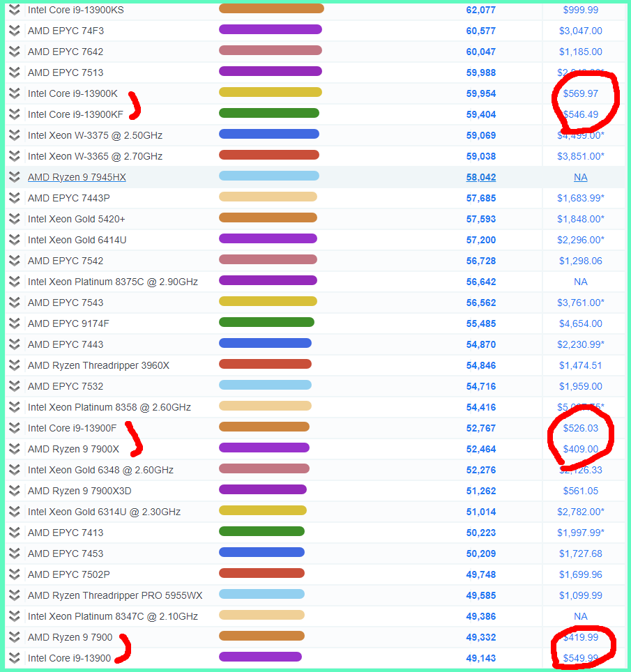Click the score 54,870 for AMD EPYC 7443
The height and width of the screenshot is (672, 631).
(481, 344)
